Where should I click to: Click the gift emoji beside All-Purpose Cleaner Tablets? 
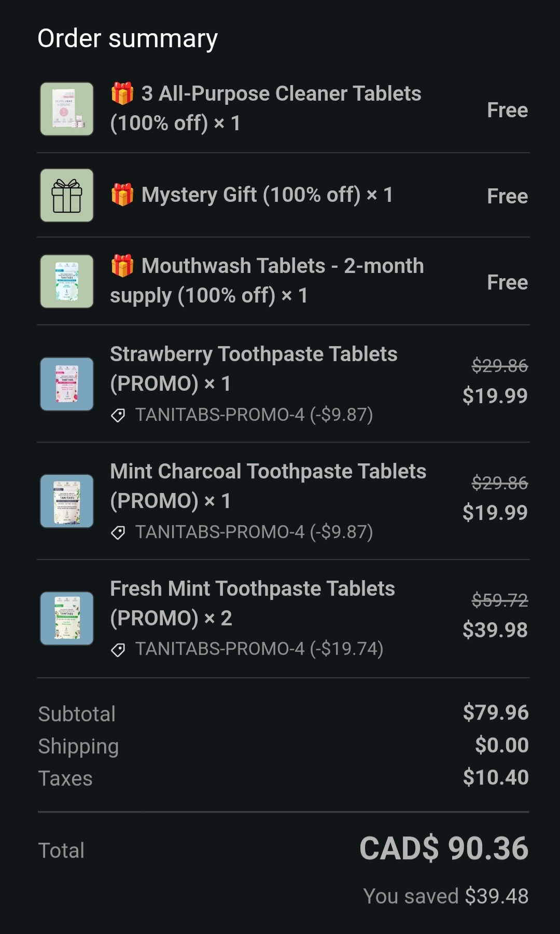click(122, 93)
